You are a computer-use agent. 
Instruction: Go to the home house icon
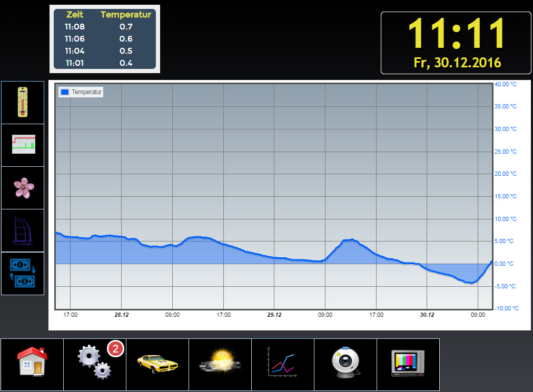pyautogui.click(x=32, y=361)
